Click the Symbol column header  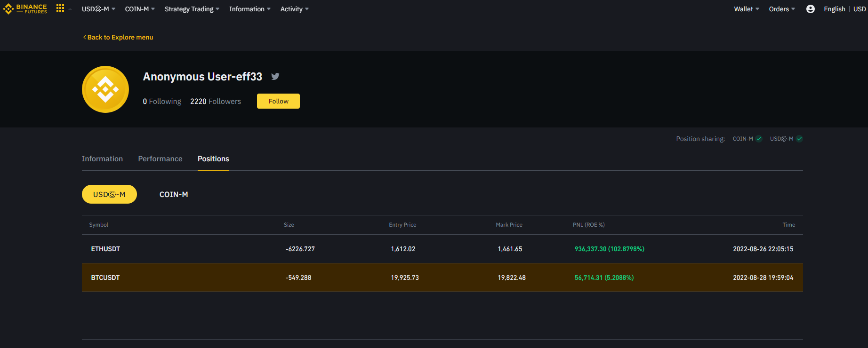(x=98, y=225)
